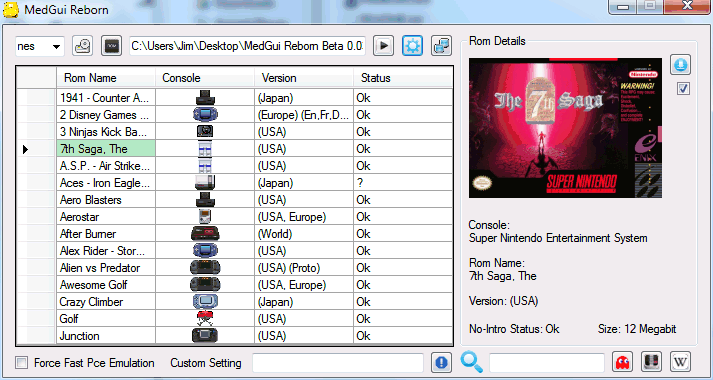This screenshot has width=713, height=380.
Task: Click the networked computers icon
Action: 441,45
